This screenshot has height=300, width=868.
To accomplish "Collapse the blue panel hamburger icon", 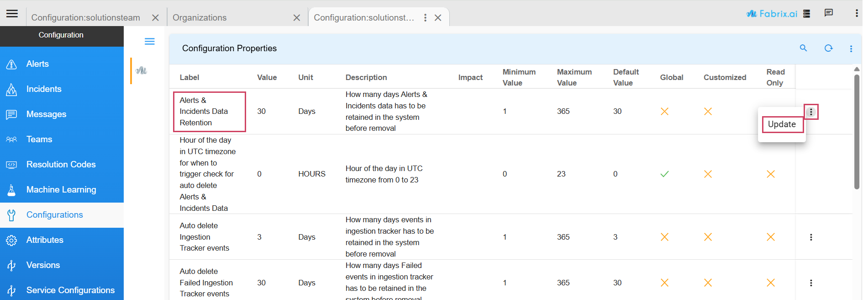I will [x=149, y=42].
